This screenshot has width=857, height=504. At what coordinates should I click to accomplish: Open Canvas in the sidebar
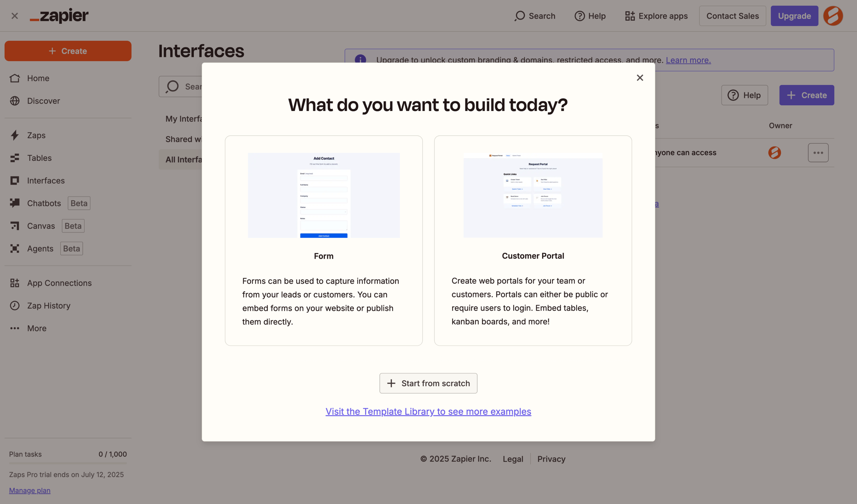[x=68, y=226]
